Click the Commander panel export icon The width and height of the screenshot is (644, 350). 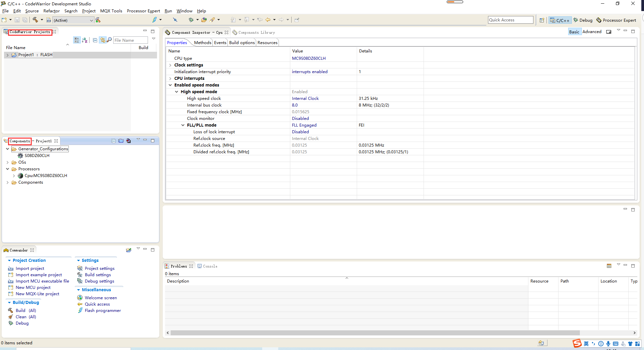pos(129,250)
